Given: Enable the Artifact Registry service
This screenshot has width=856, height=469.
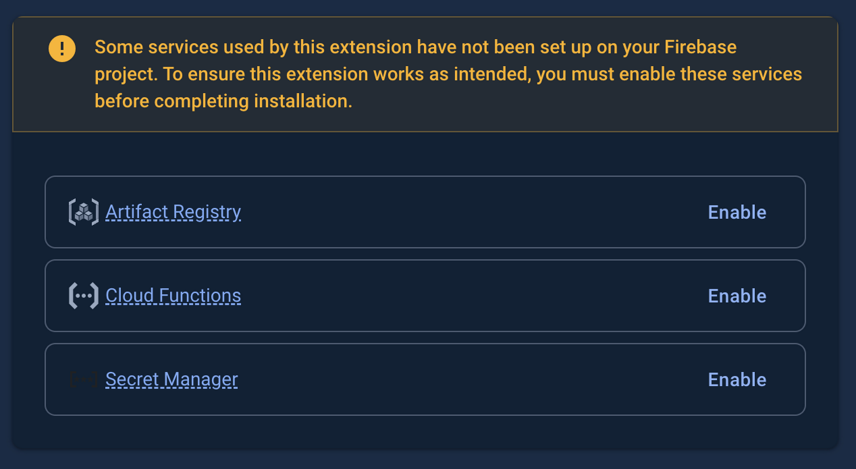Looking at the screenshot, I should click(736, 212).
